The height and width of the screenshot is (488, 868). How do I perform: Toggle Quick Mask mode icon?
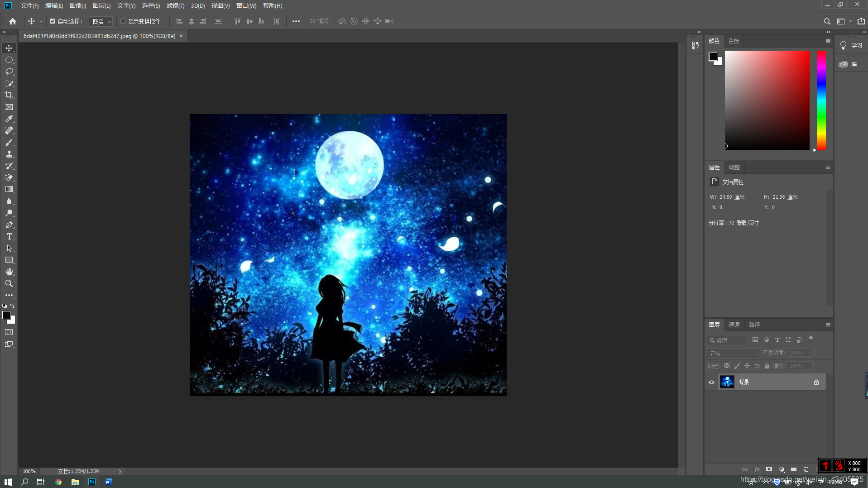click(x=9, y=332)
